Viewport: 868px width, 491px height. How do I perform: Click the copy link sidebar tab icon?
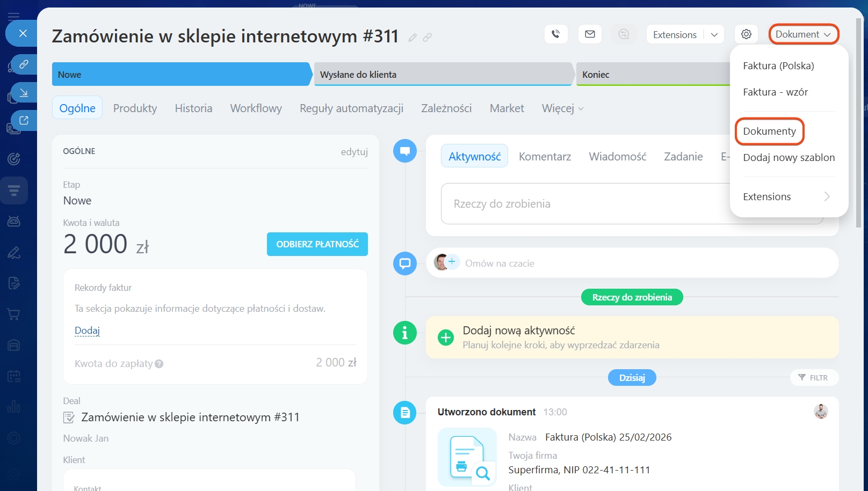[24, 64]
